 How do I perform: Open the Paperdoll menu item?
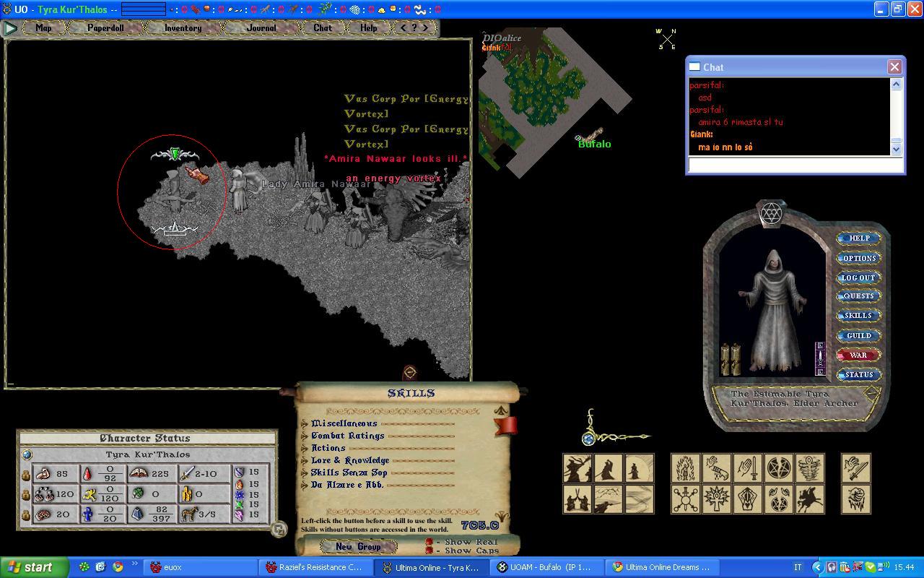[105, 28]
